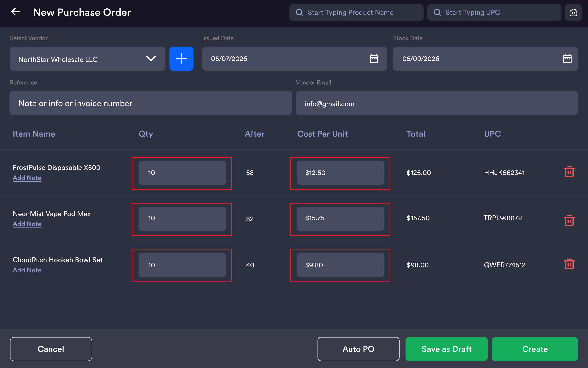Delete the NeonMist Vape Pod Max row
588x368 pixels.
[x=569, y=221]
